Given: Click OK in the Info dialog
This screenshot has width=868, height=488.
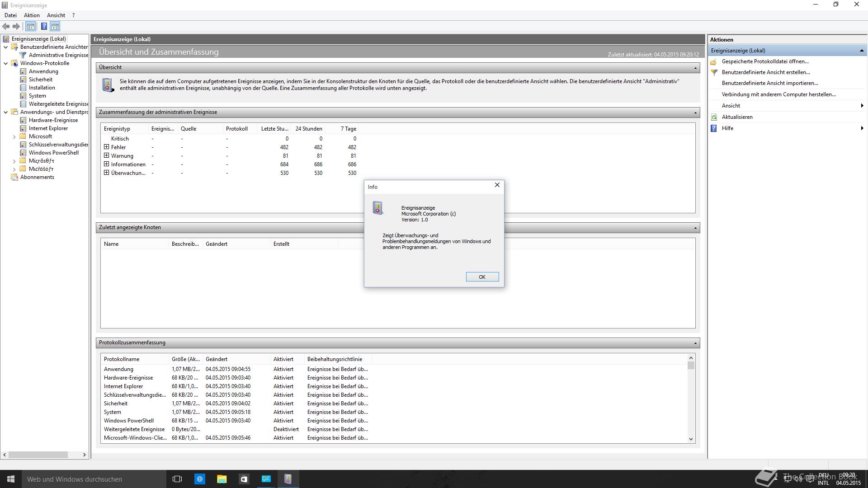Looking at the screenshot, I should coord(482,277).
